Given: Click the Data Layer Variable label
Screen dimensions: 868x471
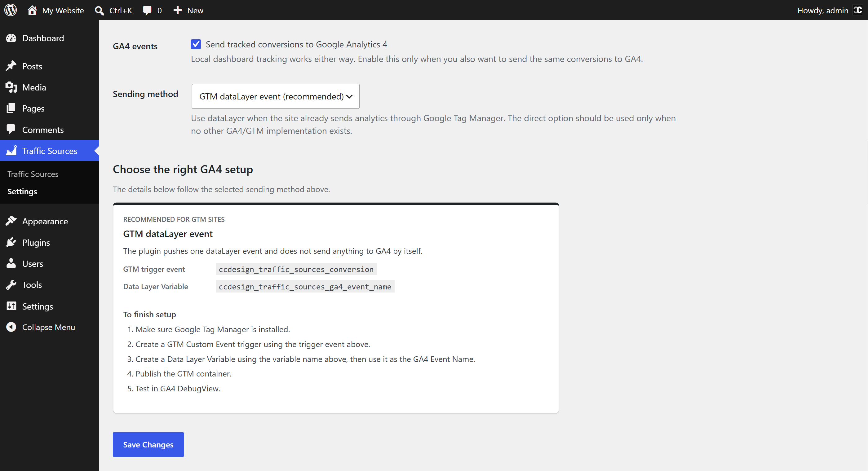Looking at the screenshot, I should (156, 286).
